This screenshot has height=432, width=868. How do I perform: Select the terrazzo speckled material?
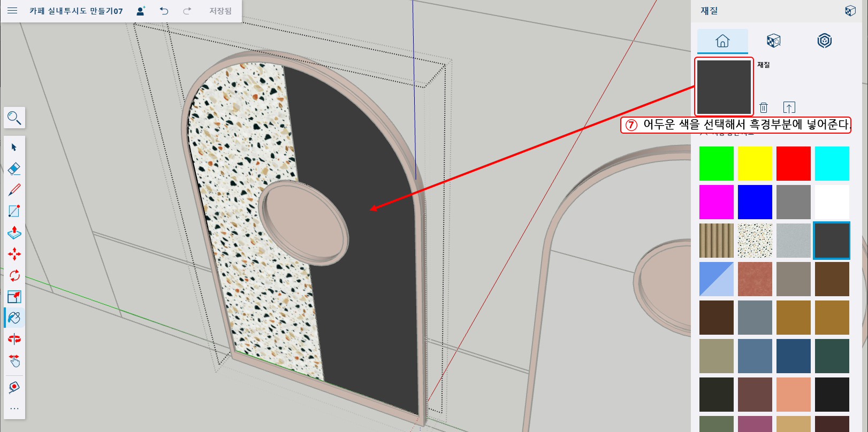pyautogui.click(x=755, y=241)
